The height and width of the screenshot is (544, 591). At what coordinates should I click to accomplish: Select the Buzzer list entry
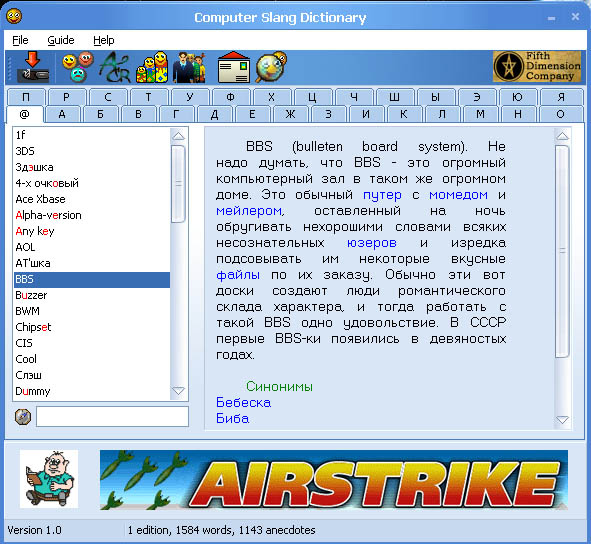click(x=92, y=295)
